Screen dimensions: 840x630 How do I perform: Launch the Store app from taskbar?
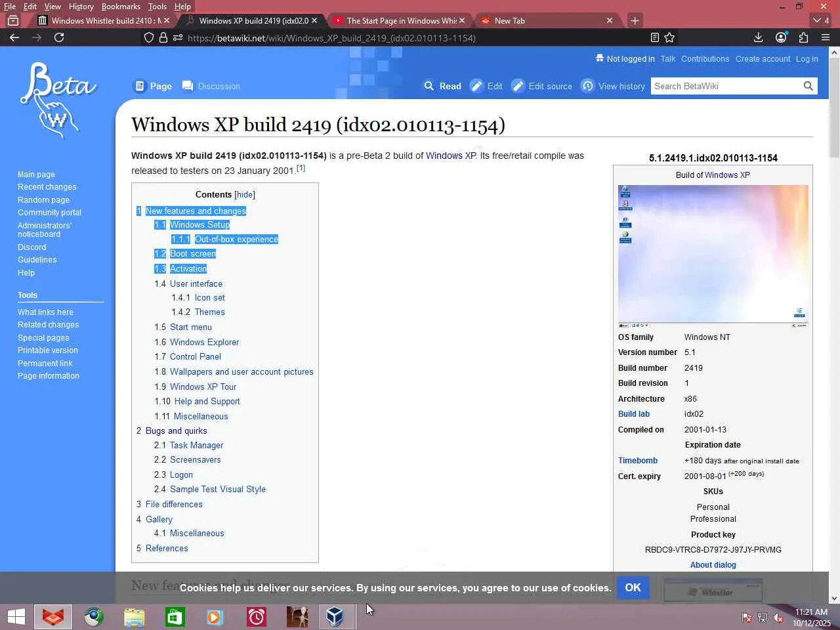(x=175, y=617)
